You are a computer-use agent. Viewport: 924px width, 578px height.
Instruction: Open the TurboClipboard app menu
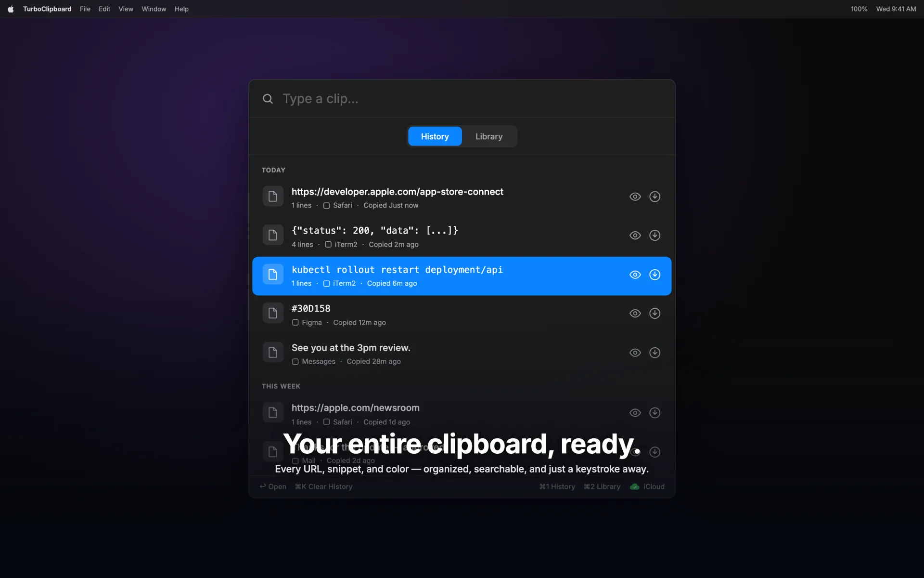[47, 9]
